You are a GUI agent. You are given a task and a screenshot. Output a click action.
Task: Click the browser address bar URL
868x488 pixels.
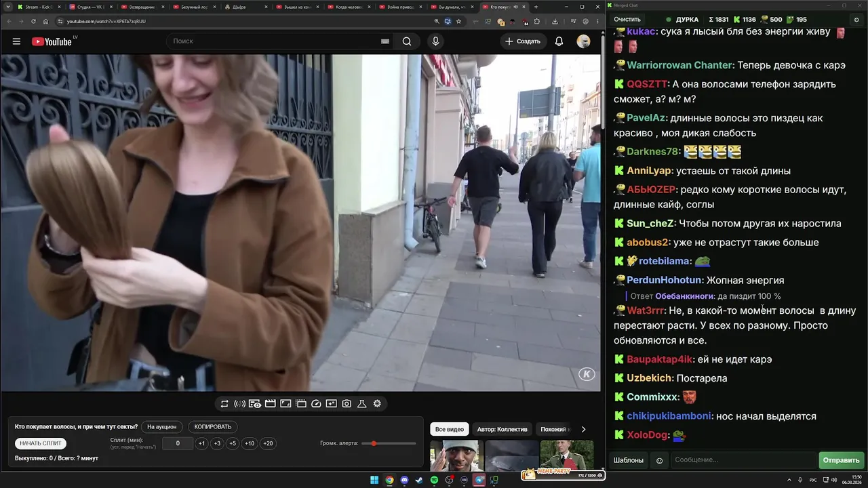pyautogui.click(x=106, y=21)
